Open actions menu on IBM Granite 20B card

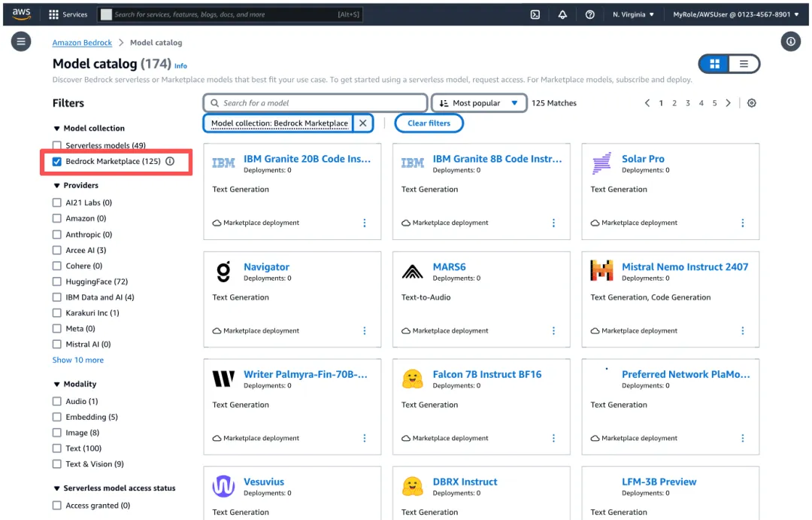[365, 223]
